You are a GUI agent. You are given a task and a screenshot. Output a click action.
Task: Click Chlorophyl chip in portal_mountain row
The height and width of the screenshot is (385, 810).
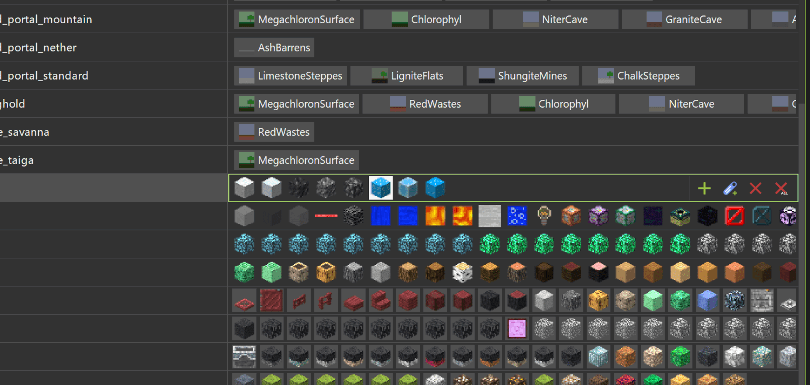pos(426,20)
